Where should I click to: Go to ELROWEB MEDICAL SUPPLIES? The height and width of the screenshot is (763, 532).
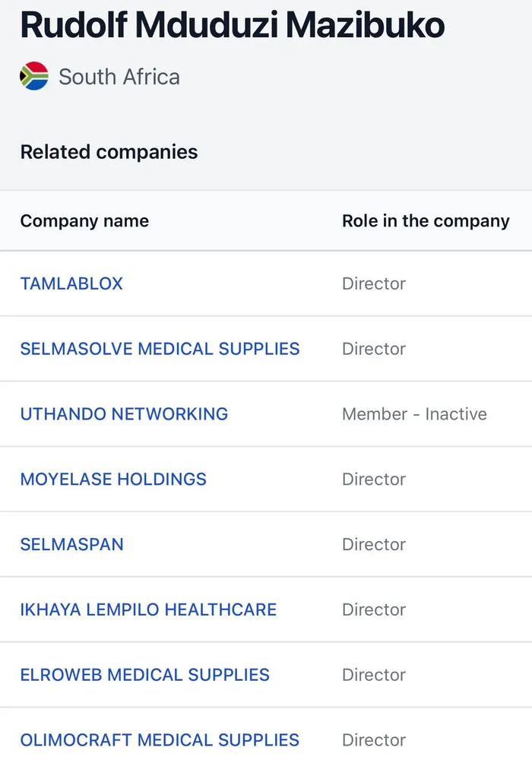144,675
